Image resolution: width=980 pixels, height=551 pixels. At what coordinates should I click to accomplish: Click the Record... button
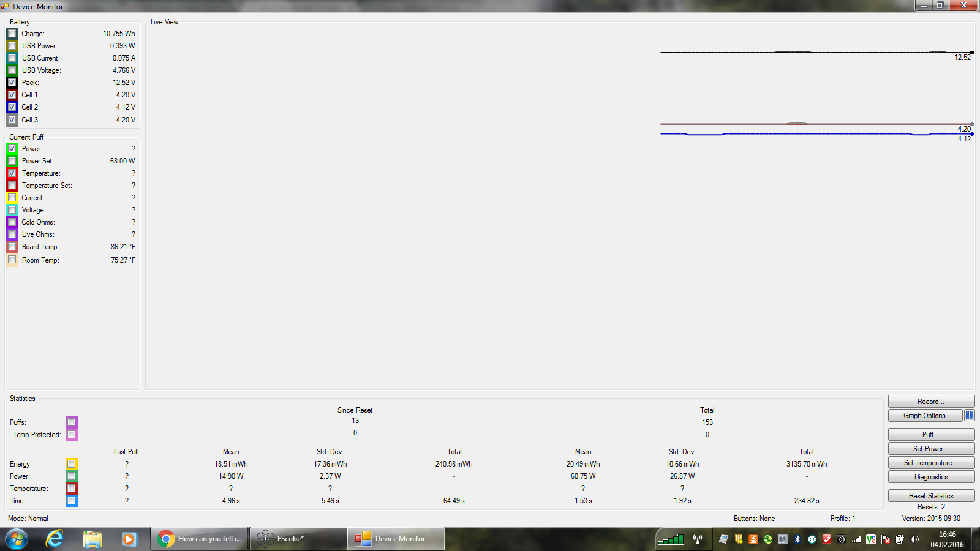click(x=930, y=402)
